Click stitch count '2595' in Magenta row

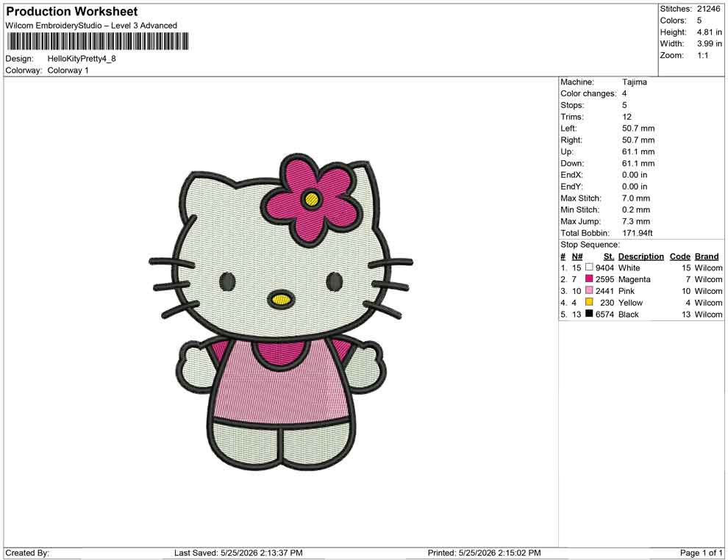coord(604,279)
